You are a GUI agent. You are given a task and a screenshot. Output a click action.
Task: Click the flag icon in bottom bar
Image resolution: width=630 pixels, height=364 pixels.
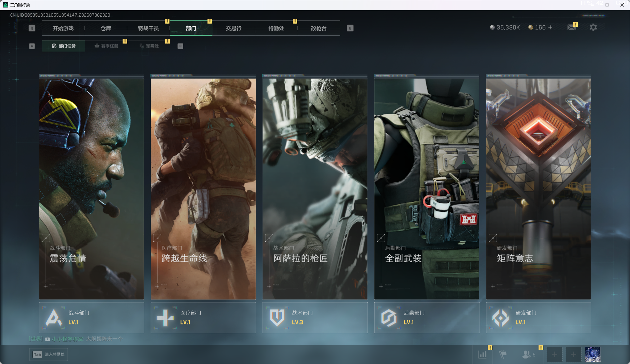tap(503, 355)
